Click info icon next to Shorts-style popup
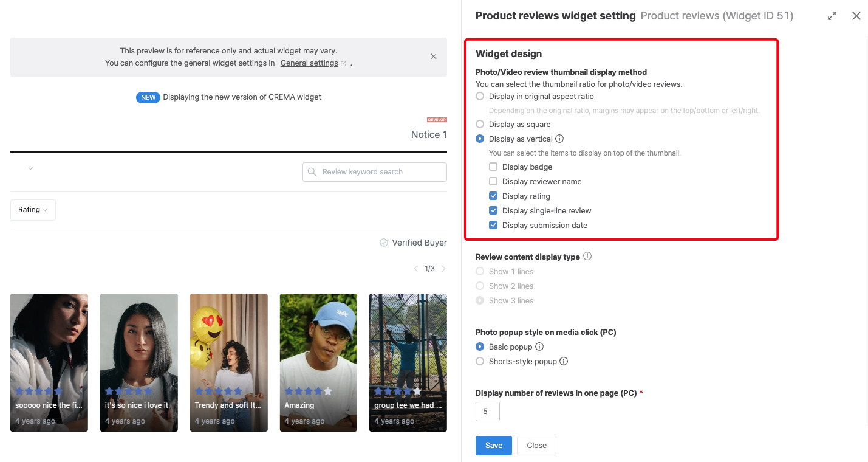Viewport: 868px width, 462px height. tap(563, 361)
